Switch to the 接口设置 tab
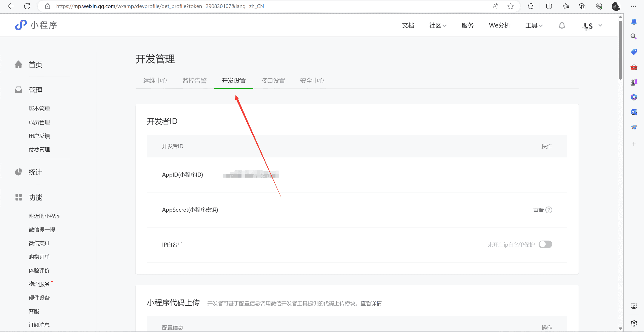Image resolution: width=644 pixels, height=332 pixels. pyautogui.click(x=273, y=81)
